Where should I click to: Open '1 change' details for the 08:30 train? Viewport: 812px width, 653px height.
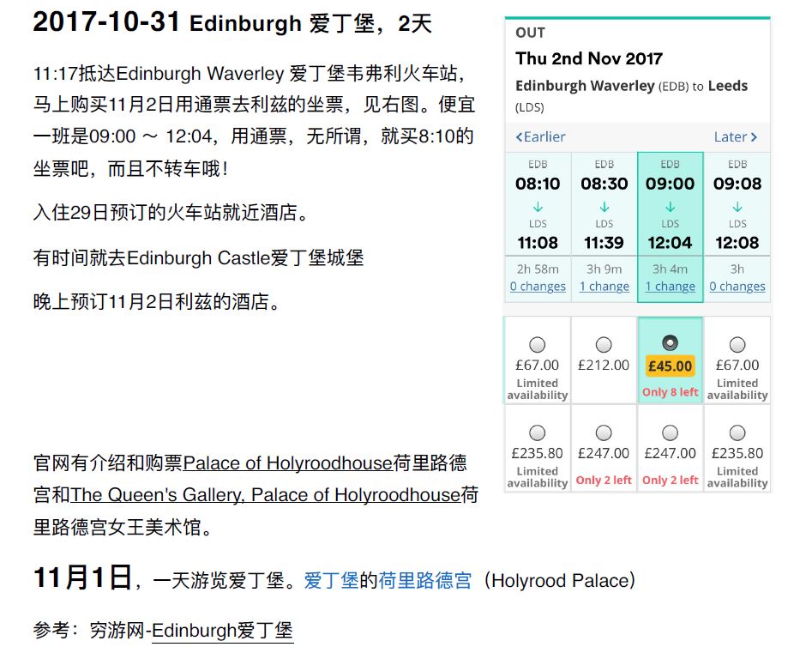click(604, 287)
